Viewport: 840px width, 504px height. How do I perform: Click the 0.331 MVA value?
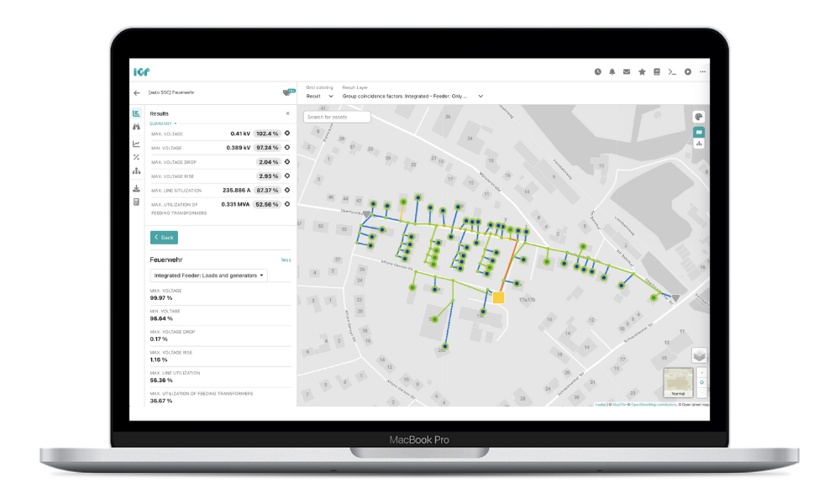pyautogui.click(x=235, y=204)
